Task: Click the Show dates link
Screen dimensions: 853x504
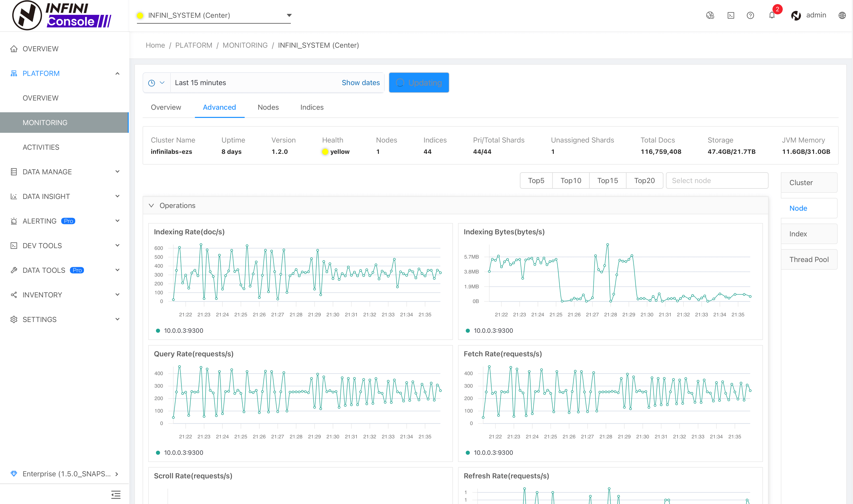Action: 360,83
